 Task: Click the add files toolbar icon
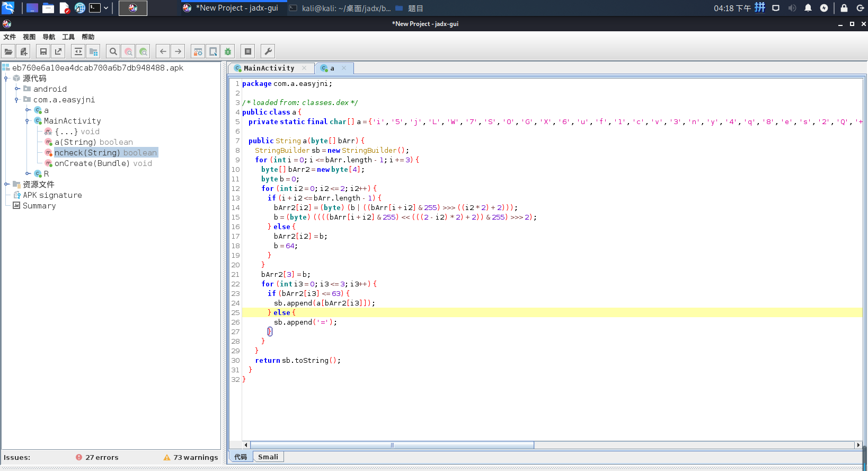tap(23, 51)
